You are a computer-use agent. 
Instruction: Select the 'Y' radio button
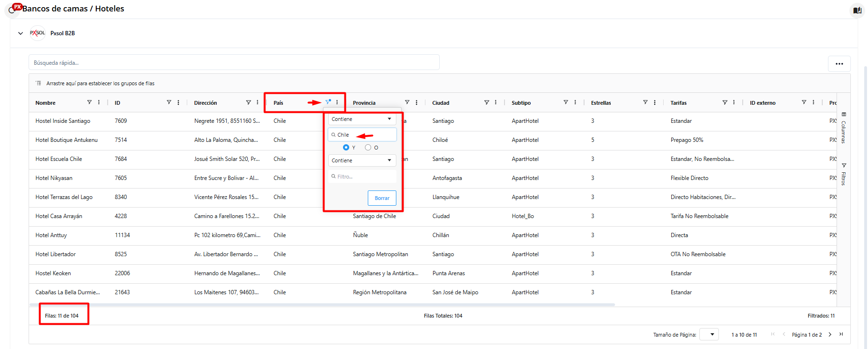click(x=346, y=148)
